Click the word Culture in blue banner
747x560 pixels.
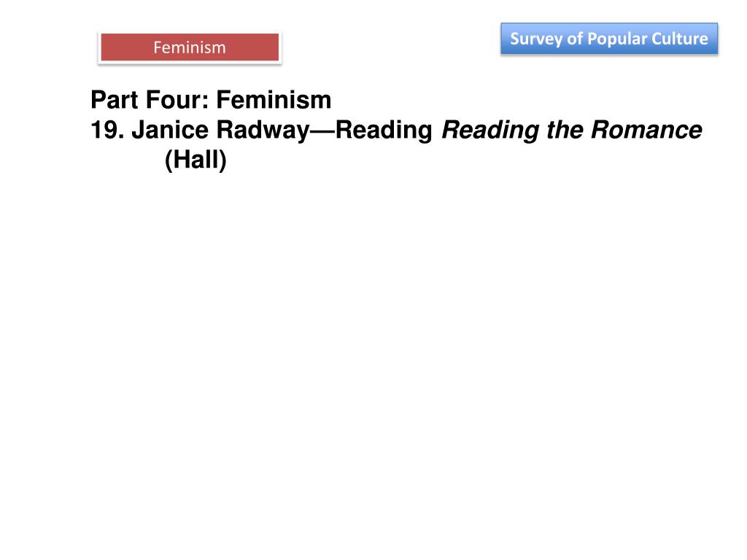coord(684,39)
